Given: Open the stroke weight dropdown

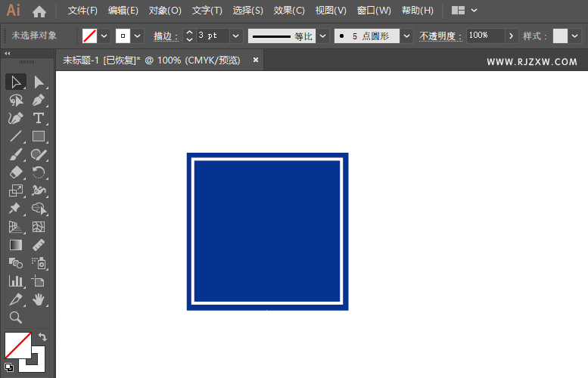Looking at the screenshot, I should coord(235,36).
